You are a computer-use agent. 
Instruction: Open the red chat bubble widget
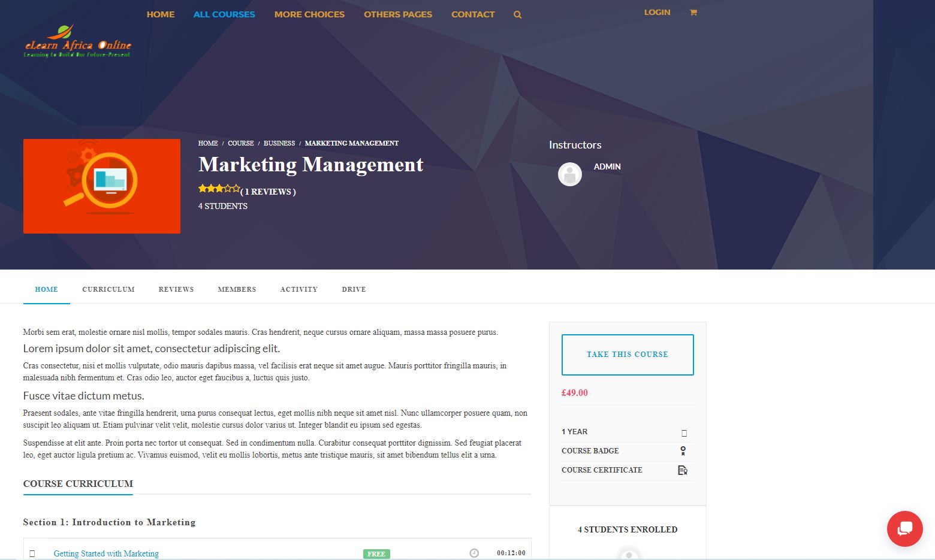pos(904,528)
